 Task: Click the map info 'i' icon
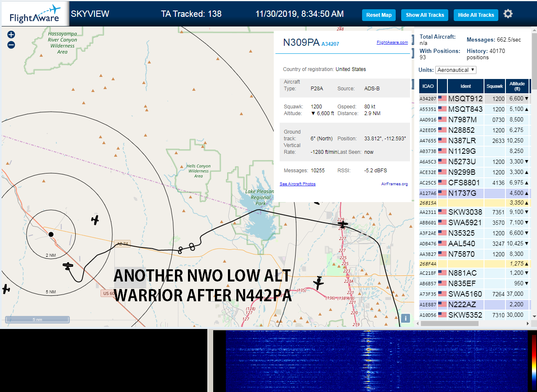coord(405,318)
